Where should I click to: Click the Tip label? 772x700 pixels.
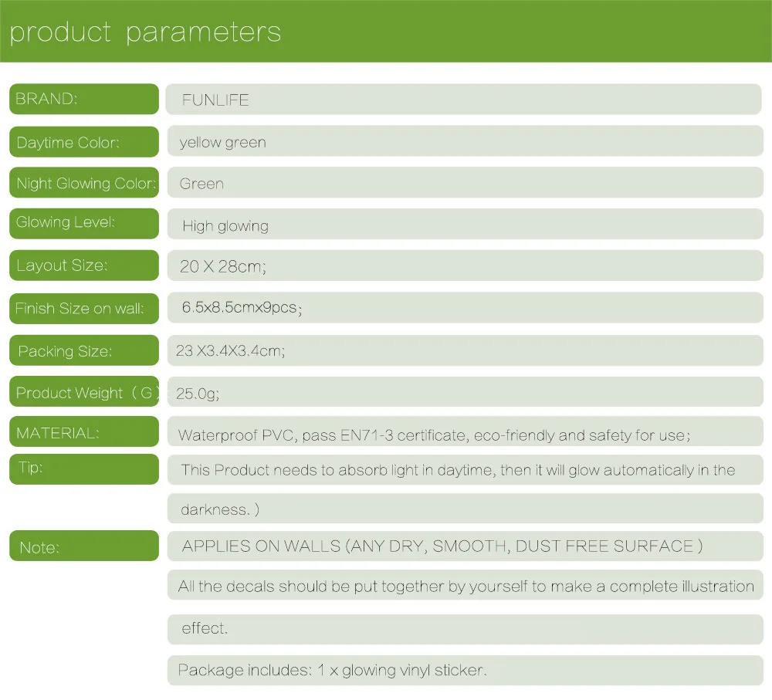coord(84,469)
